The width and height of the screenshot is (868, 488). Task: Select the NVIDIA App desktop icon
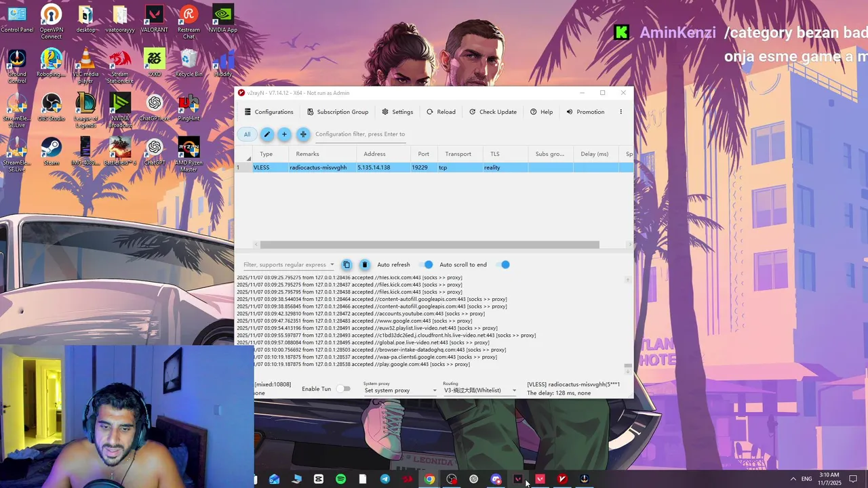point(223,19)
